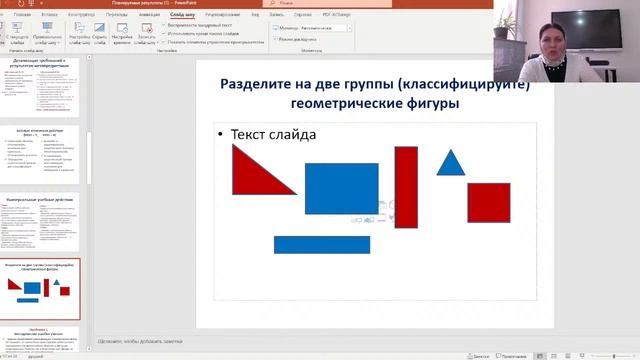
Task: Click the thumbnail panel scroll up arrow
Action: [89, 58]
